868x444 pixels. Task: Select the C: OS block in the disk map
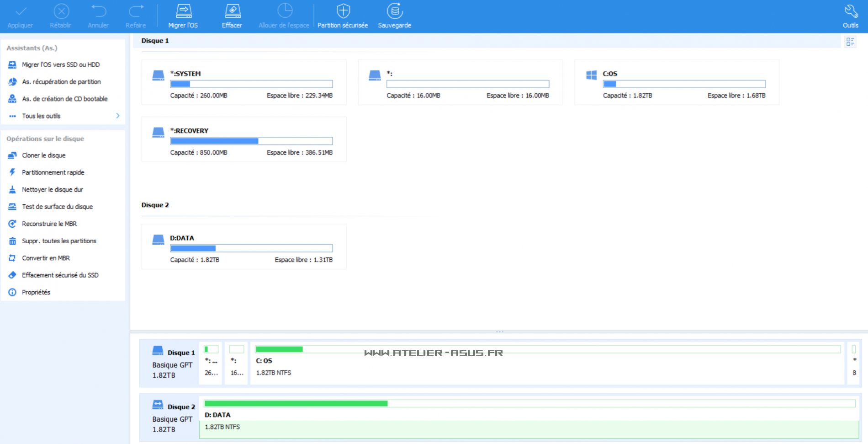547,364
